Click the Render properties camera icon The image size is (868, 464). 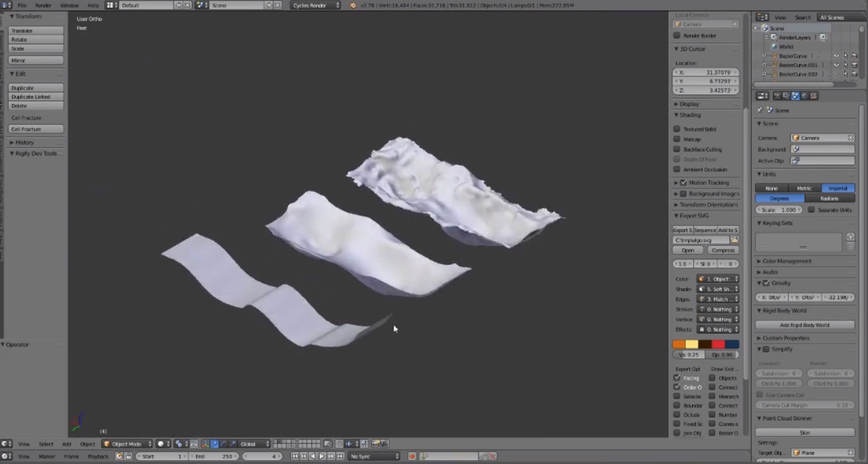point(777,96)
